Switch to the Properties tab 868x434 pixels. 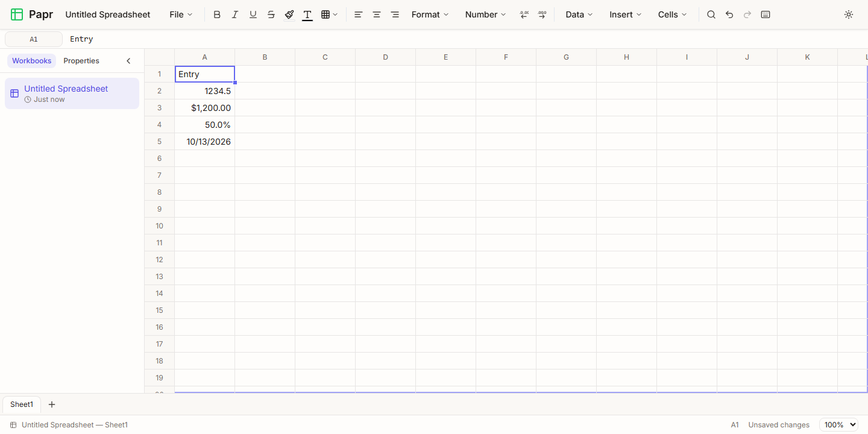pos(81,61)
